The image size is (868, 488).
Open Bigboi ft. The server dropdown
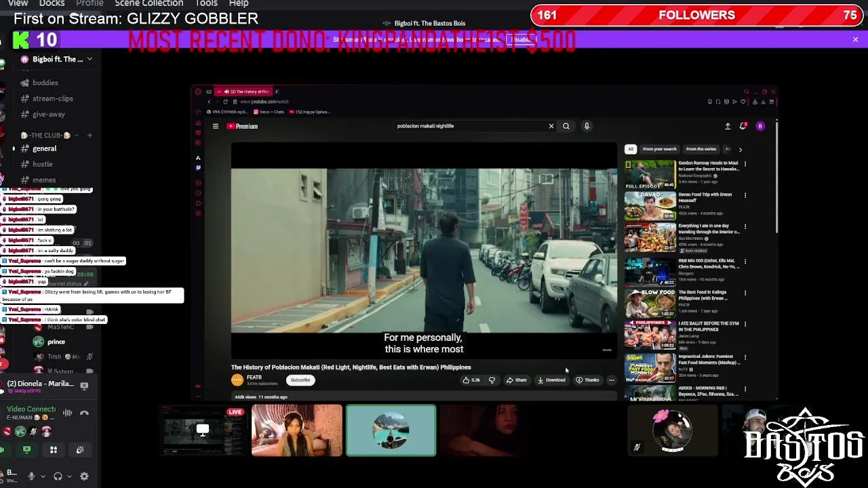57,59
